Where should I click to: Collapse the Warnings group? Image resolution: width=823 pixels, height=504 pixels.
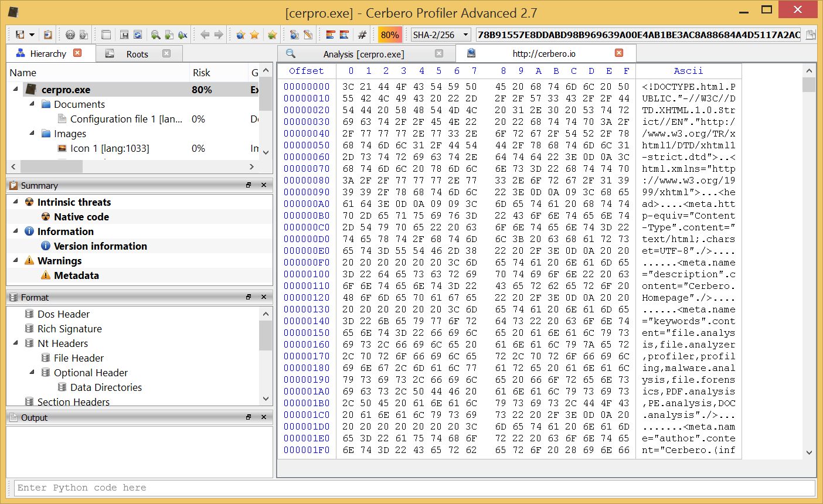coord(15,260)
